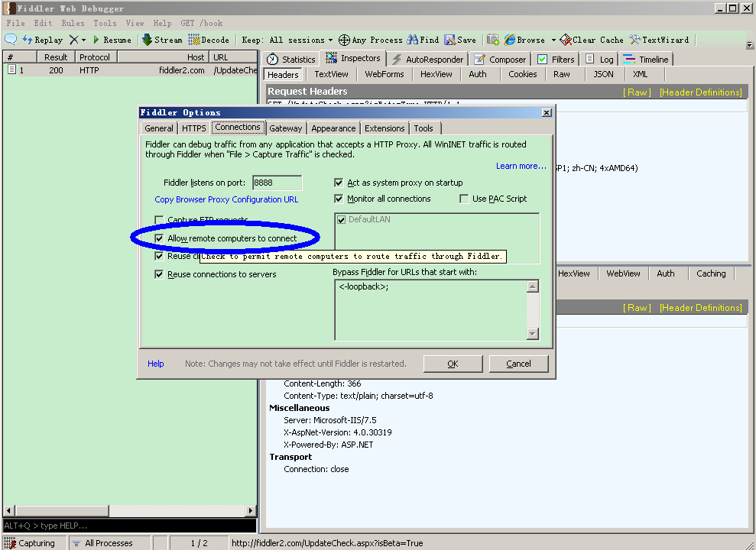Click Request Headers Raw link
756x550 pixels.
click(637, 92)
